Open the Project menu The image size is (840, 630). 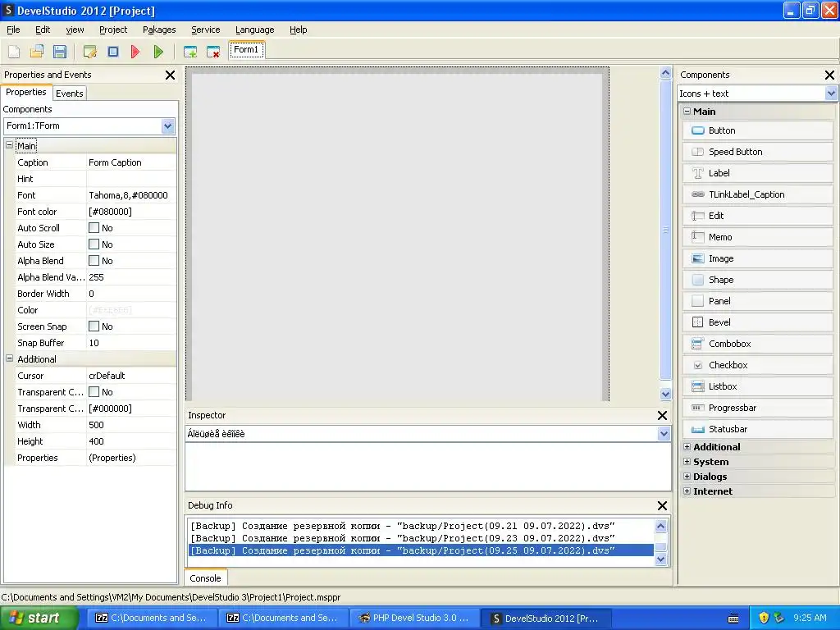[113, 30]
